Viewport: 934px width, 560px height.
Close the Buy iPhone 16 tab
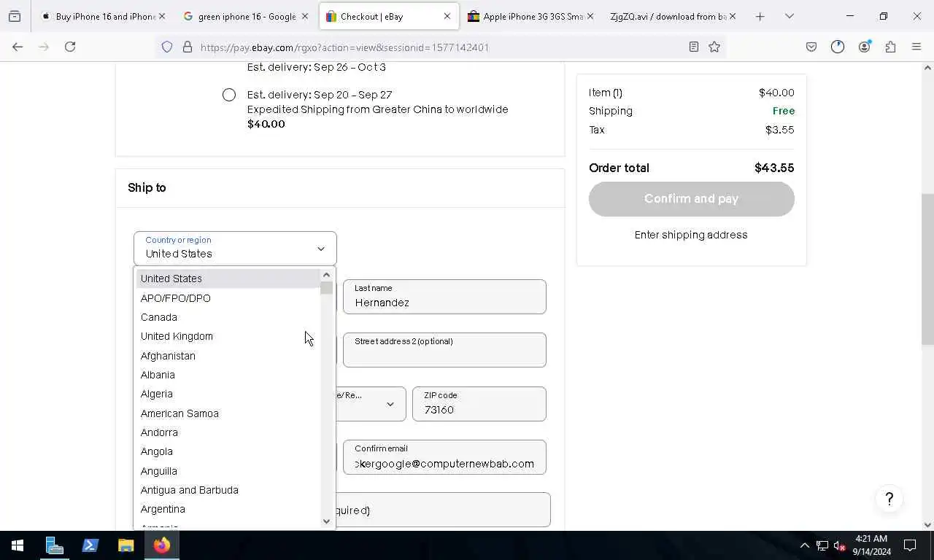161,16
